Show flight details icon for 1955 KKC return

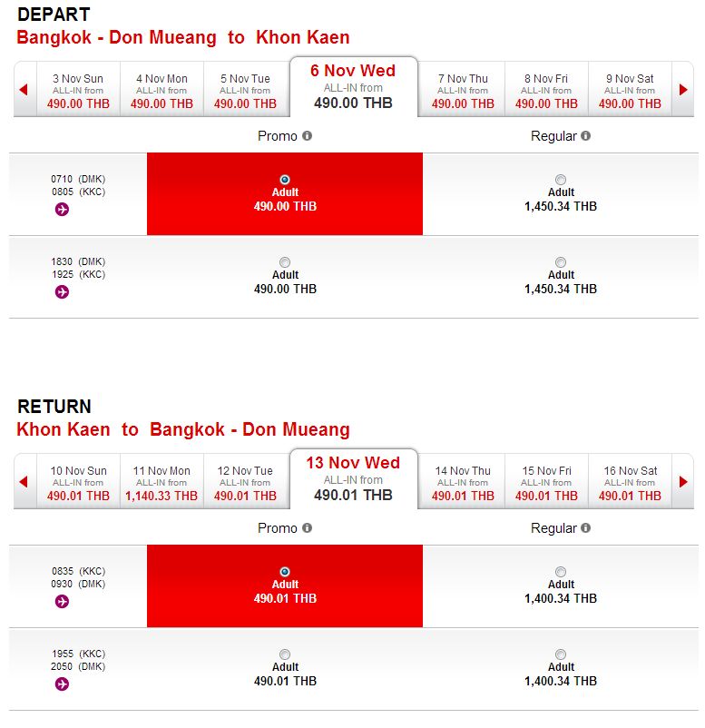tap(62, 684)
